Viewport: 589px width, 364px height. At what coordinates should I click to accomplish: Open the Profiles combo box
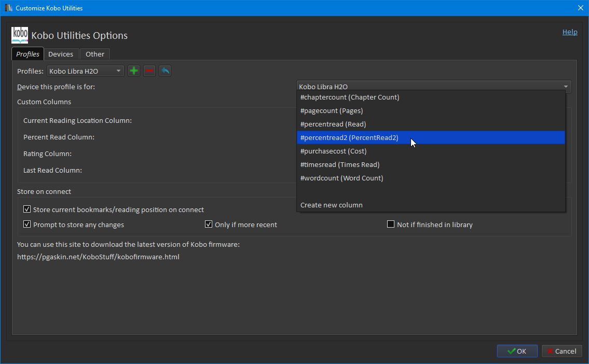[86, 71]
